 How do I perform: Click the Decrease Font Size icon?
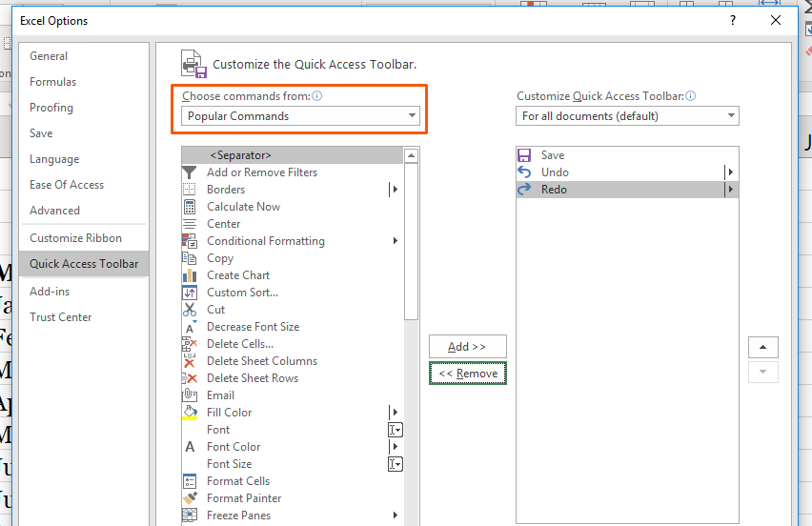190,327
